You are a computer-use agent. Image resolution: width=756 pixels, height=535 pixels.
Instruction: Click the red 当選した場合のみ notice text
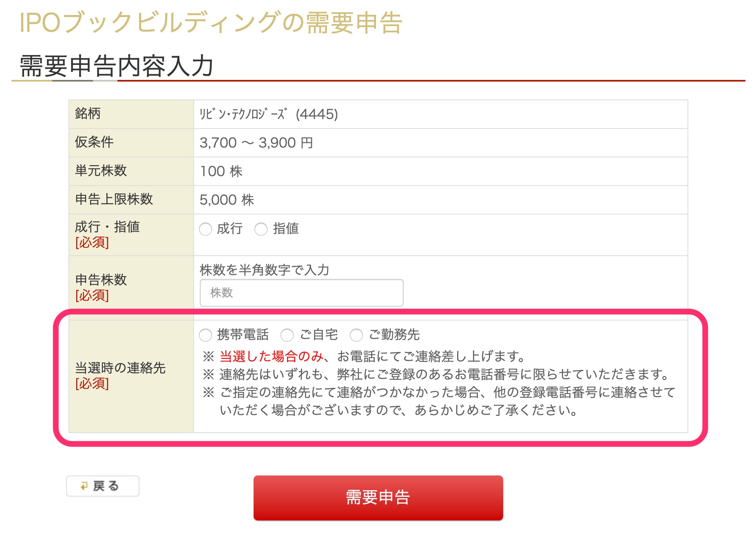tap(271, 356)
